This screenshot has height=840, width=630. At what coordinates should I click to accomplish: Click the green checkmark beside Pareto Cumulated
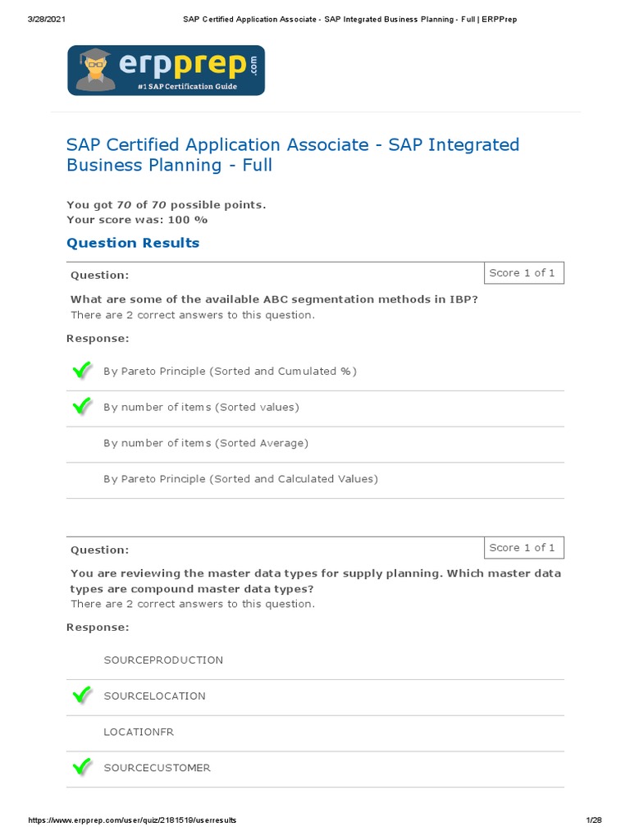(x=82, y=371)
